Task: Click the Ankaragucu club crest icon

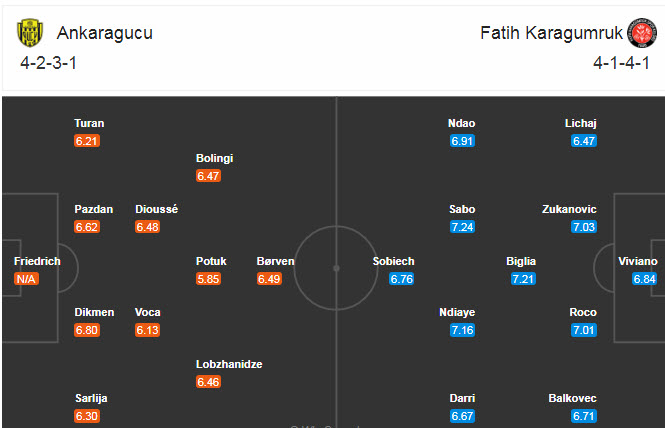Action: click(x=31, y=33)
